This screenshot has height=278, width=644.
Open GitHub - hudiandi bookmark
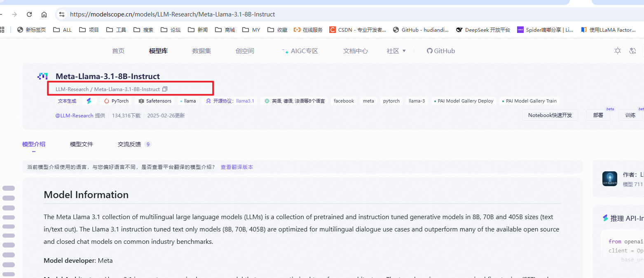click(422, 30)
